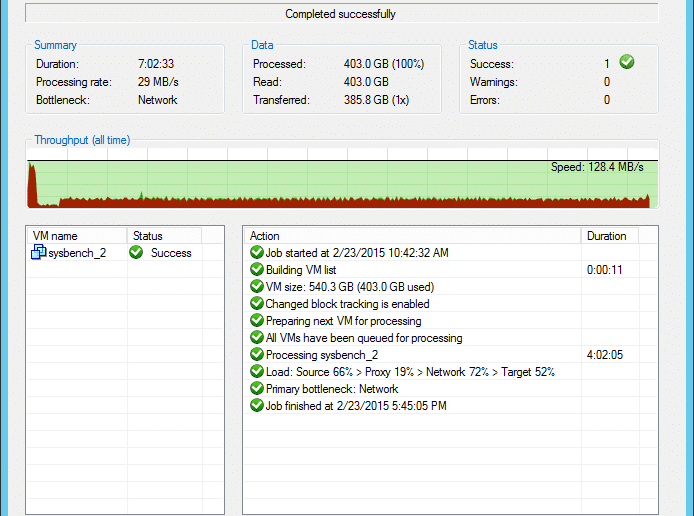694x516 pixels.
Task: Click the check icon for Job finished row
Action: pyautogui.click(x=257, y=405)
